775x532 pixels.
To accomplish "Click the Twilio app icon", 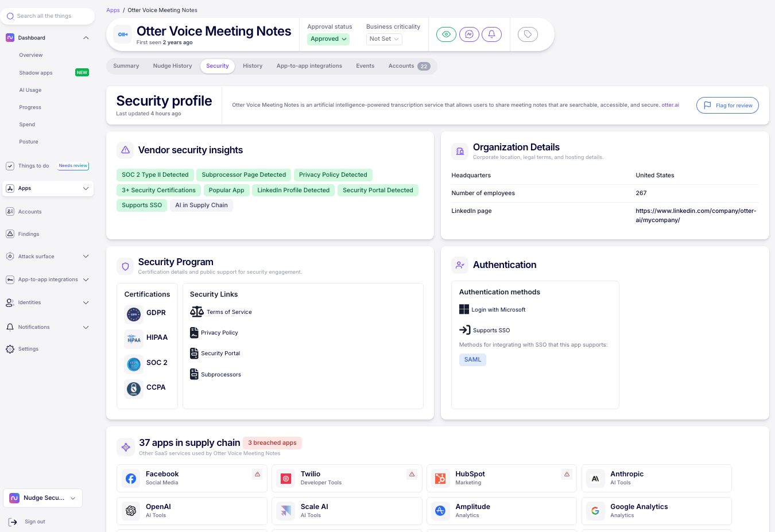I will 286,479.
